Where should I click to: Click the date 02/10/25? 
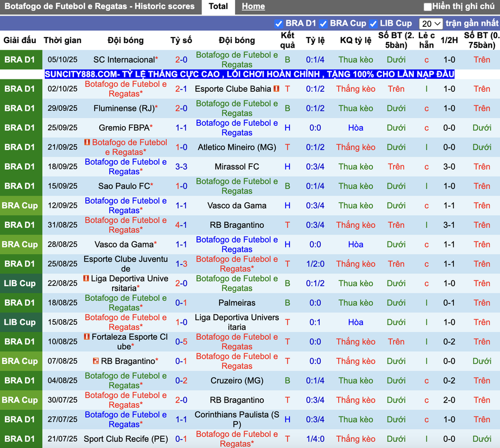63,89
